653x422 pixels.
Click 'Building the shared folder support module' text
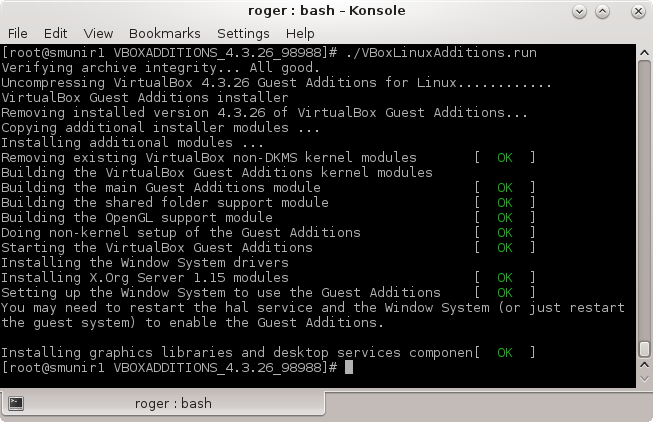(165, 202)
